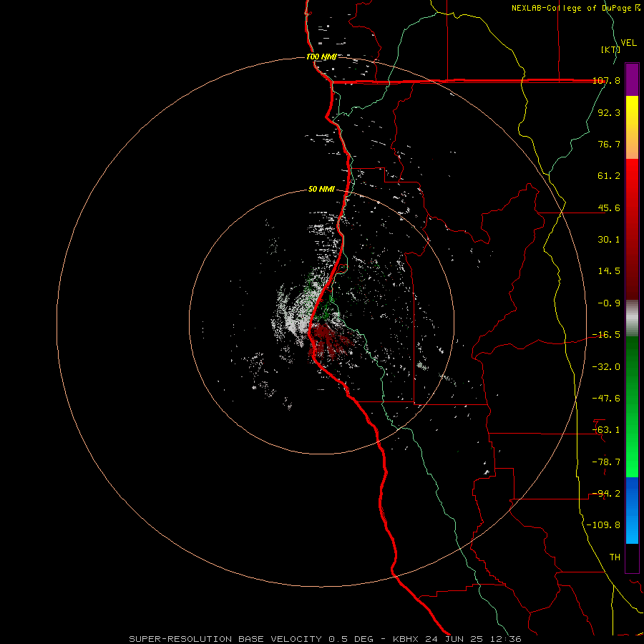644x644 pixels.
Task: Select the 76.7 scale value
Action: 609,144
